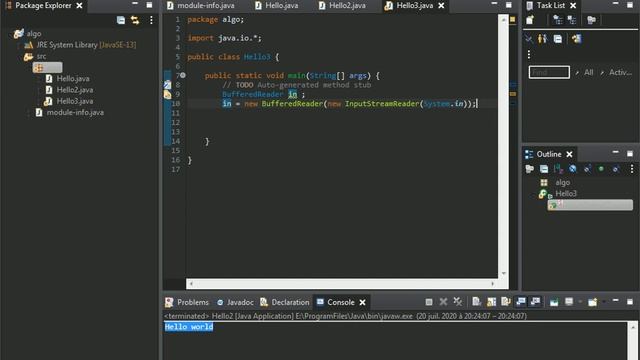Hide static members in Outline
This screenshot has width=640, height=360.
click(587, 169)
